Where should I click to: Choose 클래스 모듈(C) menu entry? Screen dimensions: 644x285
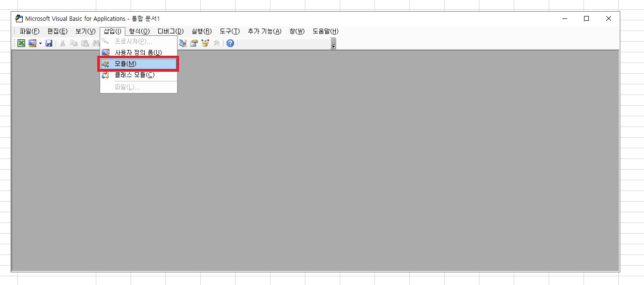[x=138, y=75]
